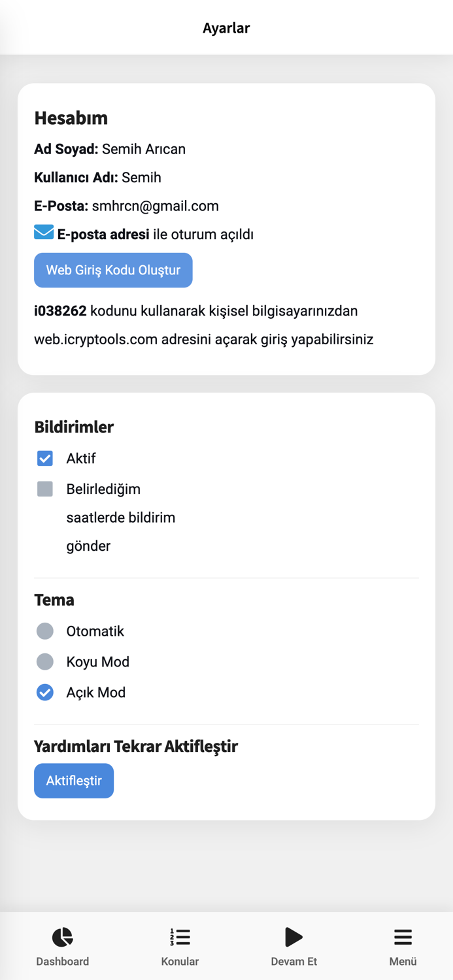Click the checkmark icon next to Açık Mod
The height and width of the screenshot is (980, 453).
click(x=44, y=692)
